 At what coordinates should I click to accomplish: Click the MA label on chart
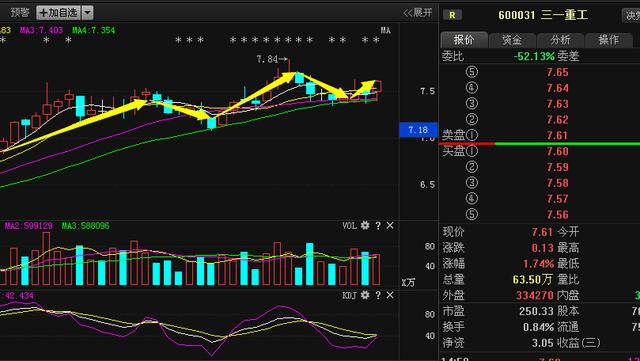coord(386,30)
